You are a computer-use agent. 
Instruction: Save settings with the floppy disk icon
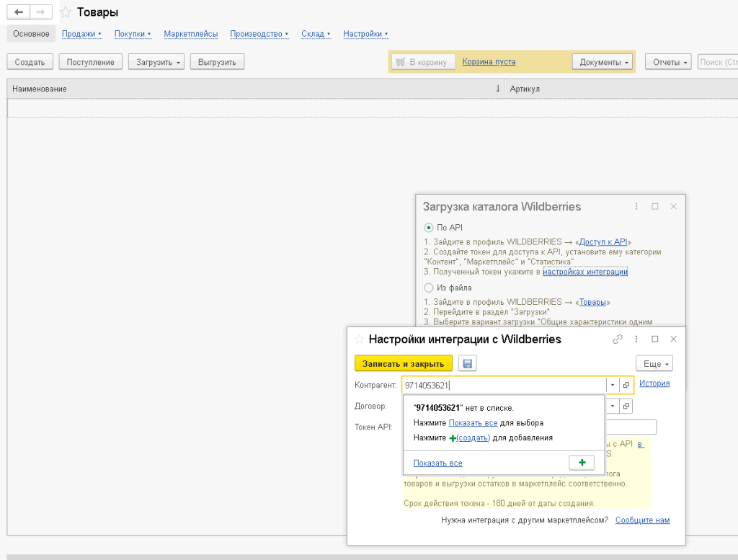point(467,363)
